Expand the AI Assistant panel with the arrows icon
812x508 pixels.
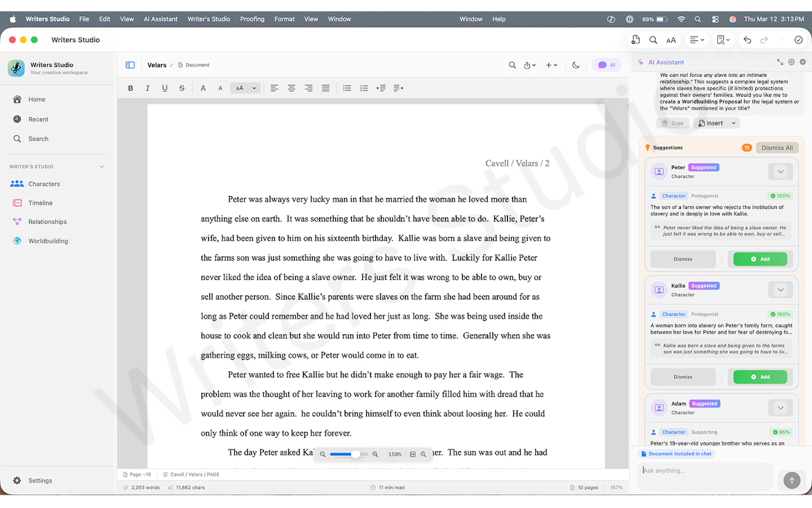tap(780, 62)
